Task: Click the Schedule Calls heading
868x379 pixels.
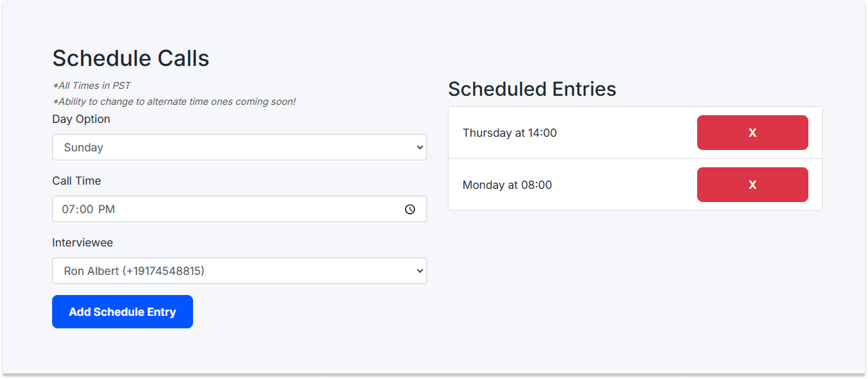Action: (131, 58)
